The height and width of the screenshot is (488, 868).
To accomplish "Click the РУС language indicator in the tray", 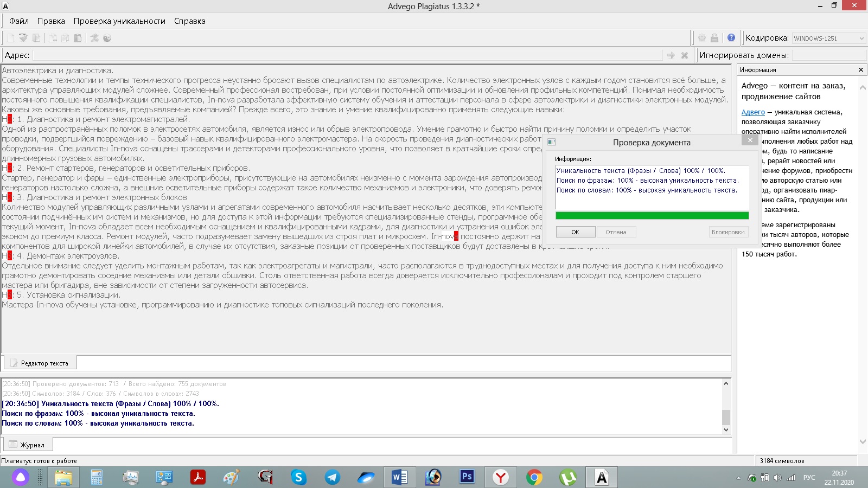I will (809, 478).
